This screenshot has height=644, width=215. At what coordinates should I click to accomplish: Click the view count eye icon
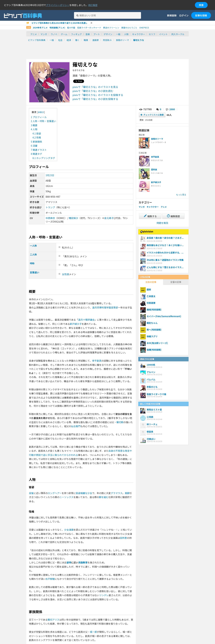click(141, 109)
